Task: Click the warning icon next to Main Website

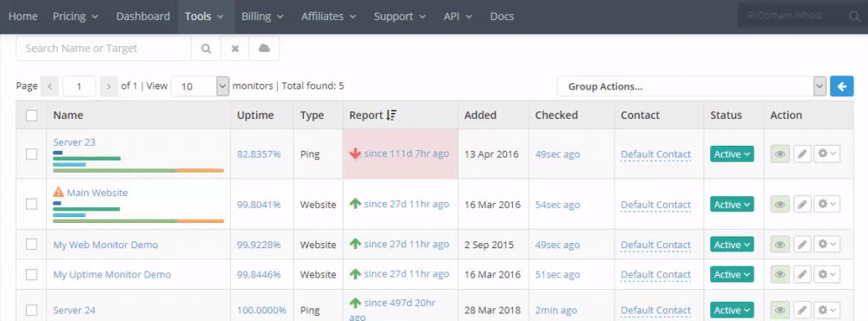Action: (59, 192)
